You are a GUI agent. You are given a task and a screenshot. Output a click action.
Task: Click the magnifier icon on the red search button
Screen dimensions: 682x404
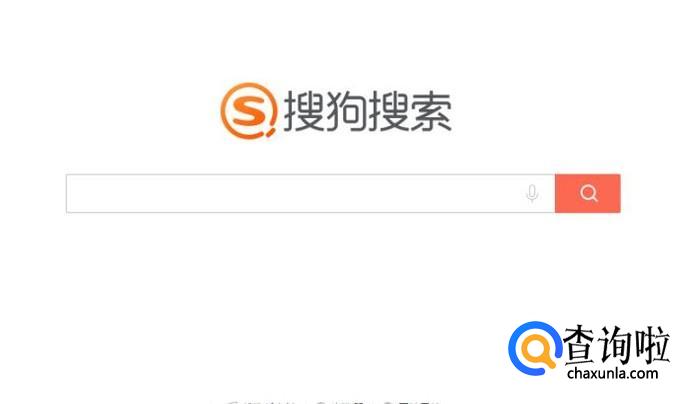588,193
